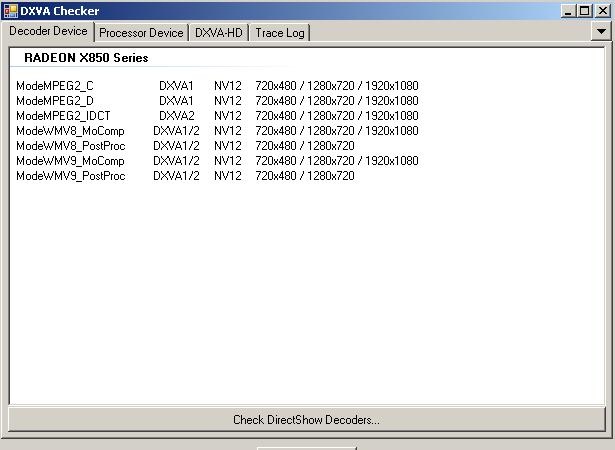Click Check DirectShow Decoders button
This screenshot has width=615, height=450.
[307, 419]
